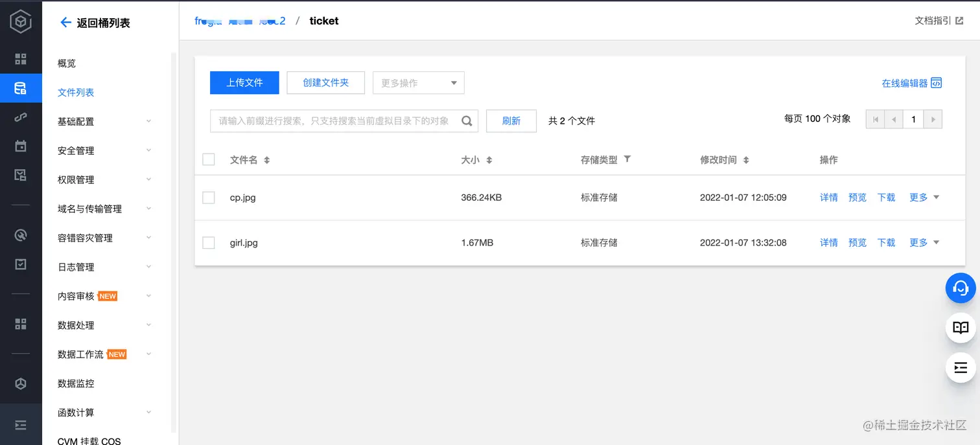Click the 创建文件夹 button
The width and height of the screenshot is (980, 445).
tap(326, 83)
